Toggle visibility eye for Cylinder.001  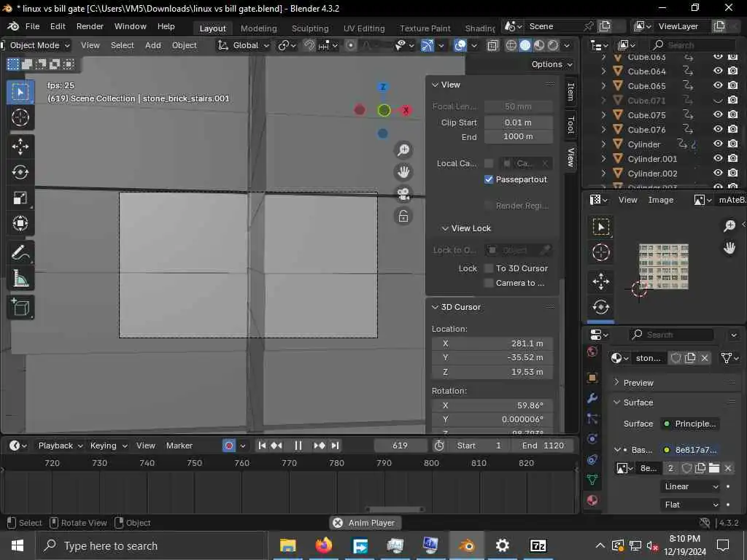point(718,158)
